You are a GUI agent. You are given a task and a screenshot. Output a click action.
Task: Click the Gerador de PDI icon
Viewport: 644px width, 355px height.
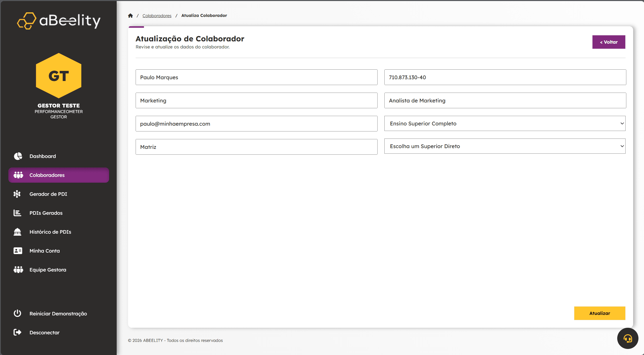point(17,194)
